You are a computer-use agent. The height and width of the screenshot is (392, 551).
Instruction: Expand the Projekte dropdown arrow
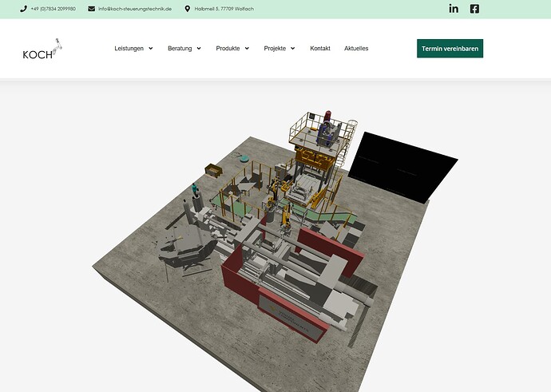coord(292,49)
